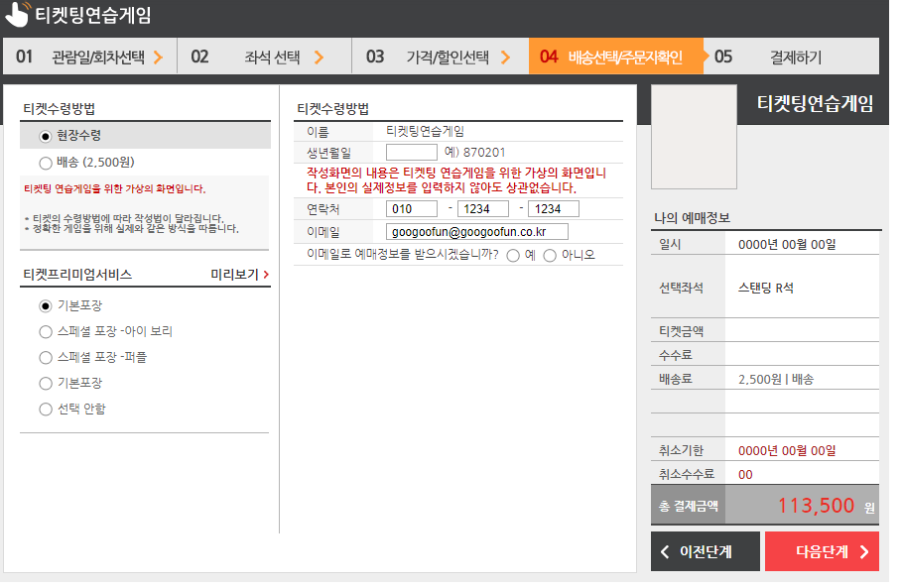Select 예 to receive email booking info
902x588 pixels.
pyautogui.click(x=512, y=253)
